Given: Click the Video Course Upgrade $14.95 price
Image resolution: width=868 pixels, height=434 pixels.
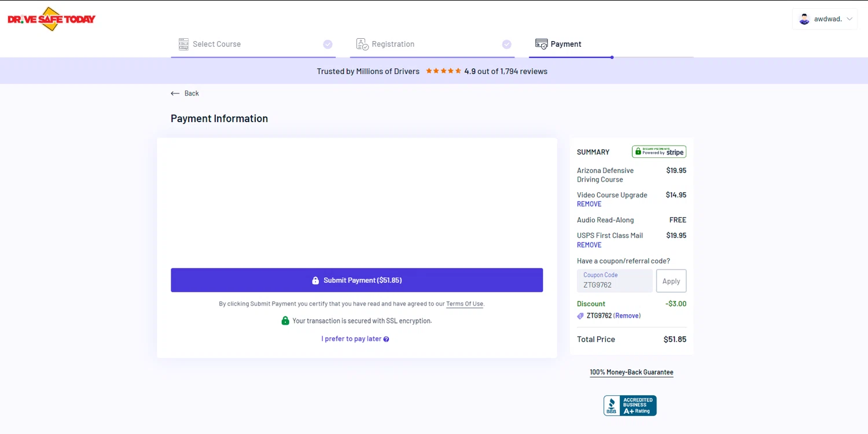Looking at the screenshot, I should click(x=676, y=195).
